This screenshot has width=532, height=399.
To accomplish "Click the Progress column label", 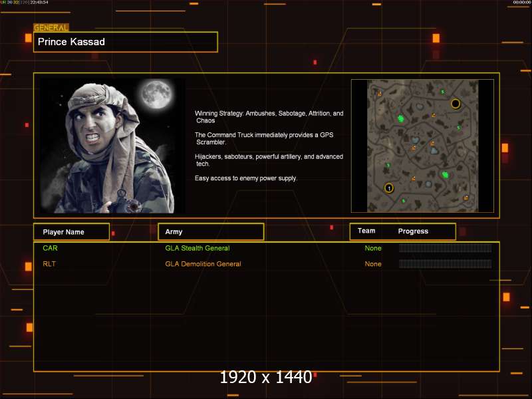I will (x=413, y=231).
